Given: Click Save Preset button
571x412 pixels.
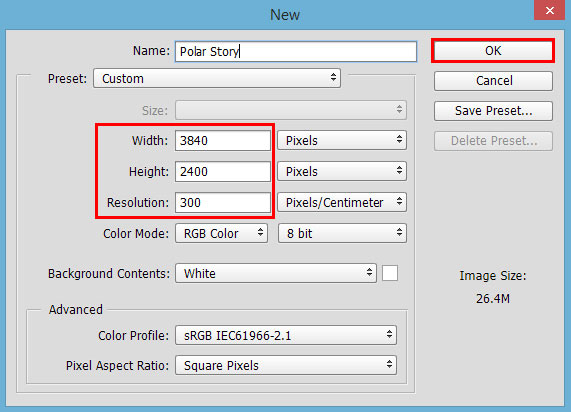Looking at the screenshot, I should point(493,111).
